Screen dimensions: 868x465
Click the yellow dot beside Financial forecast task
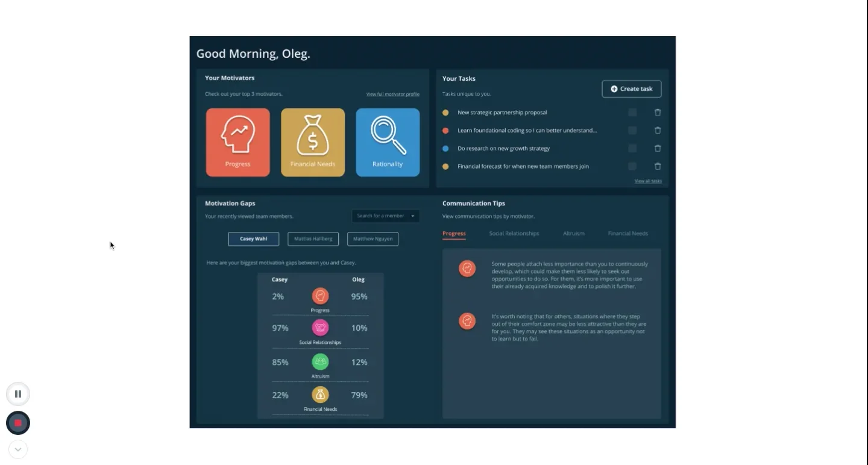(445, 166)
